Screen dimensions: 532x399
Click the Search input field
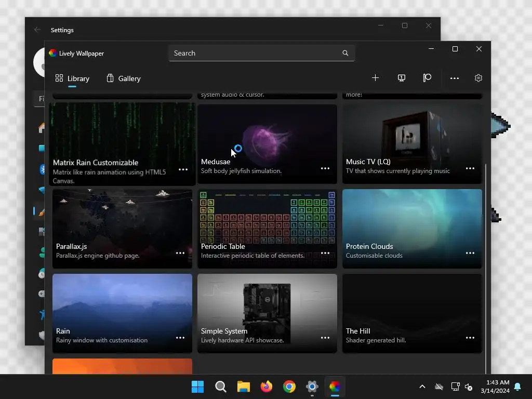[262, 53]
